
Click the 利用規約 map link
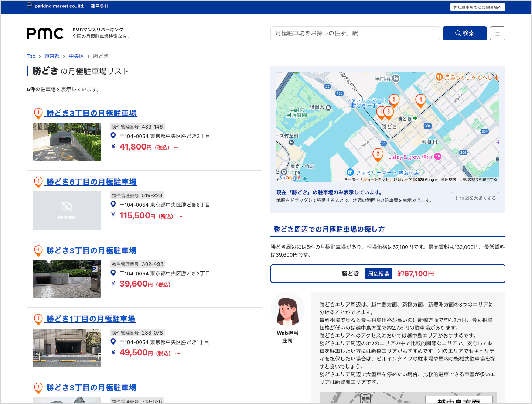[449, 180]
